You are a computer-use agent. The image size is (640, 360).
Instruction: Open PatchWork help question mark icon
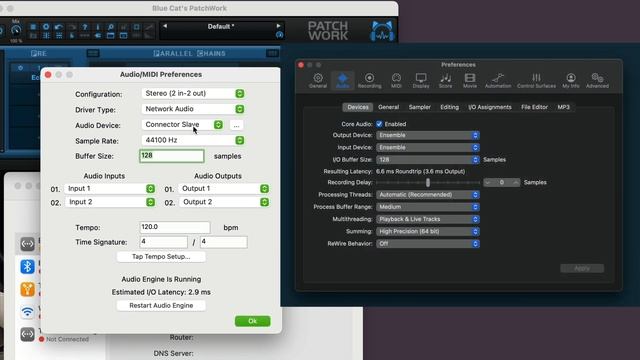click(85, 27)
